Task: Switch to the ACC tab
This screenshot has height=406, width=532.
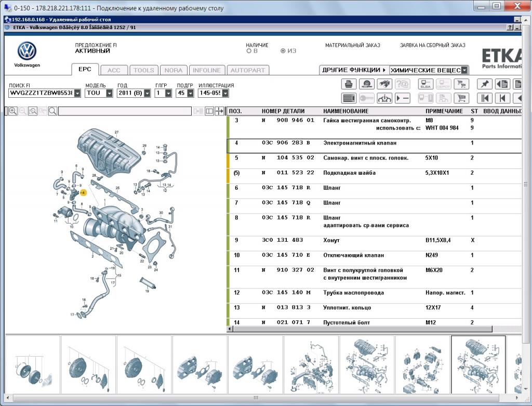Action: pyautogui.click(x=114, y=70)
